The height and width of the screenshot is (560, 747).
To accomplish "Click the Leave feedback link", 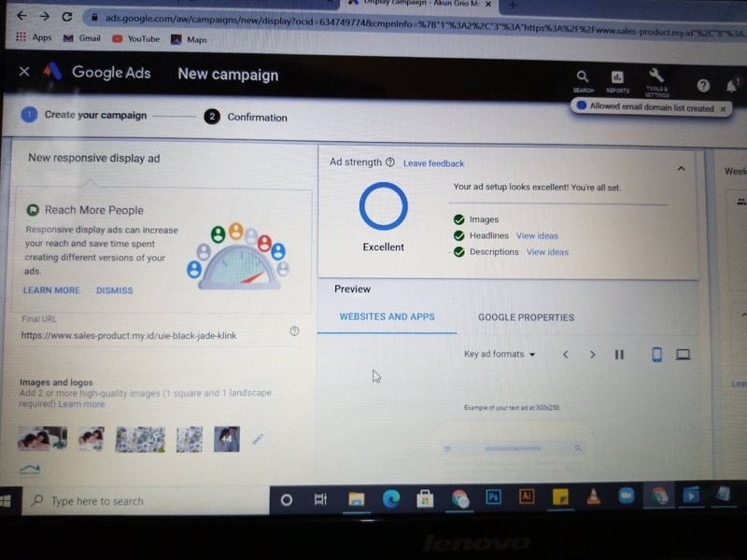I will click(433, 163).
